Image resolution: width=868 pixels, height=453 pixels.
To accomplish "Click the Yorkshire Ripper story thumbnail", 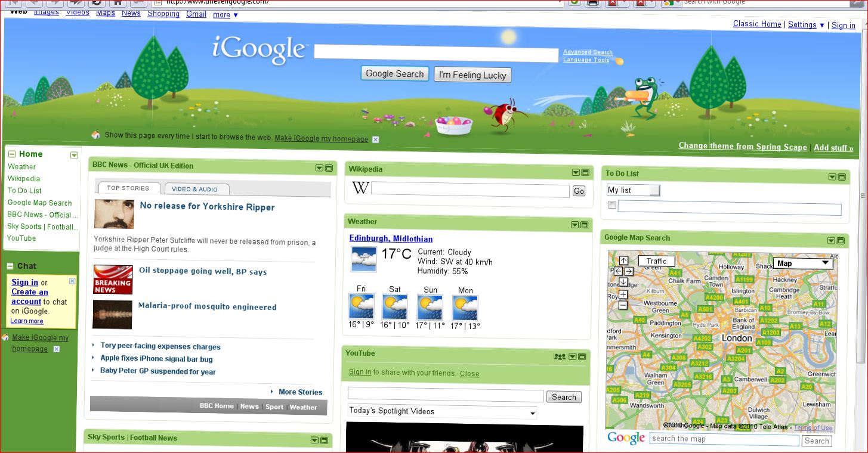I will coord(114,214).
